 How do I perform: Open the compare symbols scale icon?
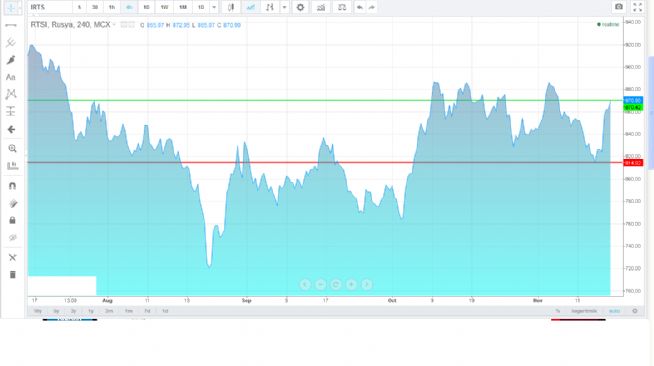[342, 8]
